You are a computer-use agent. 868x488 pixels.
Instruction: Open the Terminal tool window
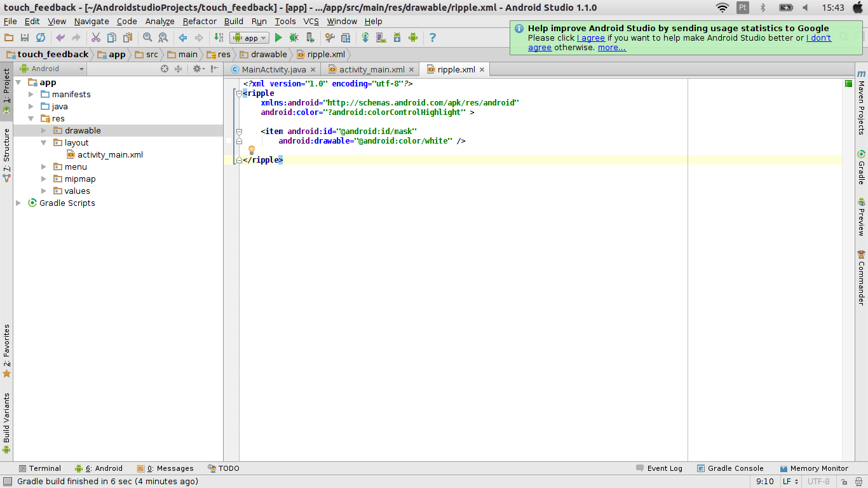pos(40,468)
